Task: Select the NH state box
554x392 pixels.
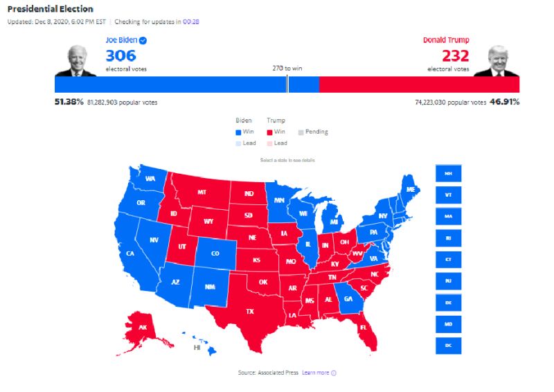Action: coord(448,173)
